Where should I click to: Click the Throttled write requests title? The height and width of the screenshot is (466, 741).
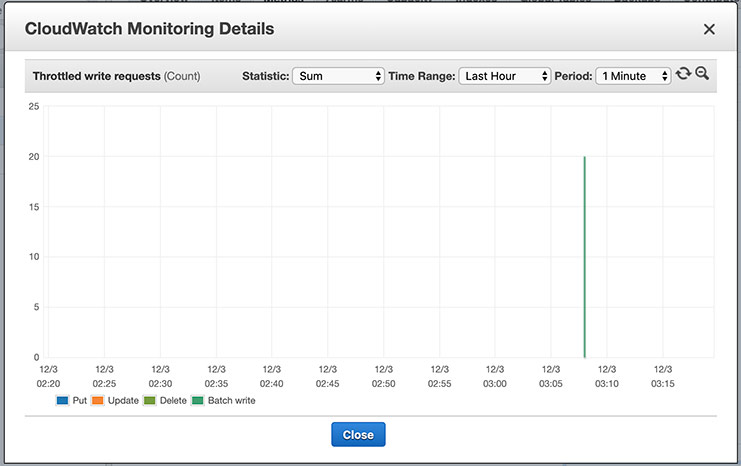(97, 76)
